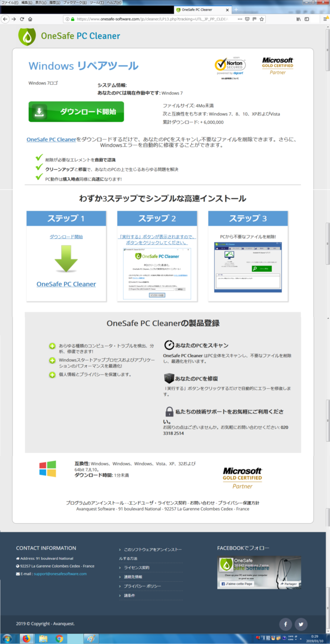The width and height of the screenshot is (330, 644).
Task: Open File Explorer from the taskbar
Action: [43, 638]
